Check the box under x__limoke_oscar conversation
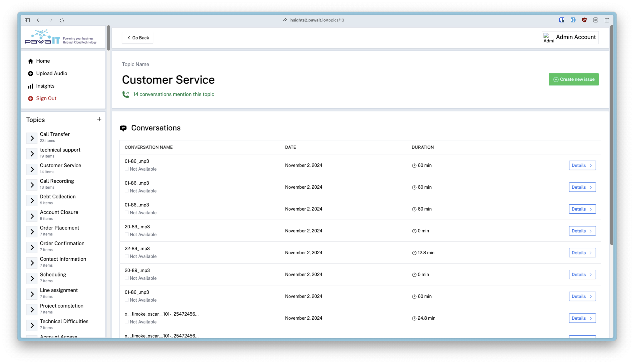The width and height of the screenshot is (634, 364). 127,322
